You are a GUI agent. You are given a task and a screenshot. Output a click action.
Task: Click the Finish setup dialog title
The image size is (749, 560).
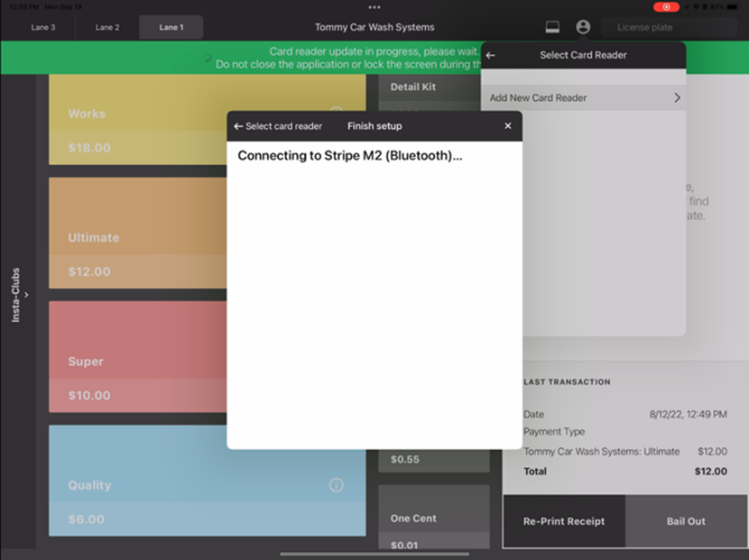click(374, 126)
